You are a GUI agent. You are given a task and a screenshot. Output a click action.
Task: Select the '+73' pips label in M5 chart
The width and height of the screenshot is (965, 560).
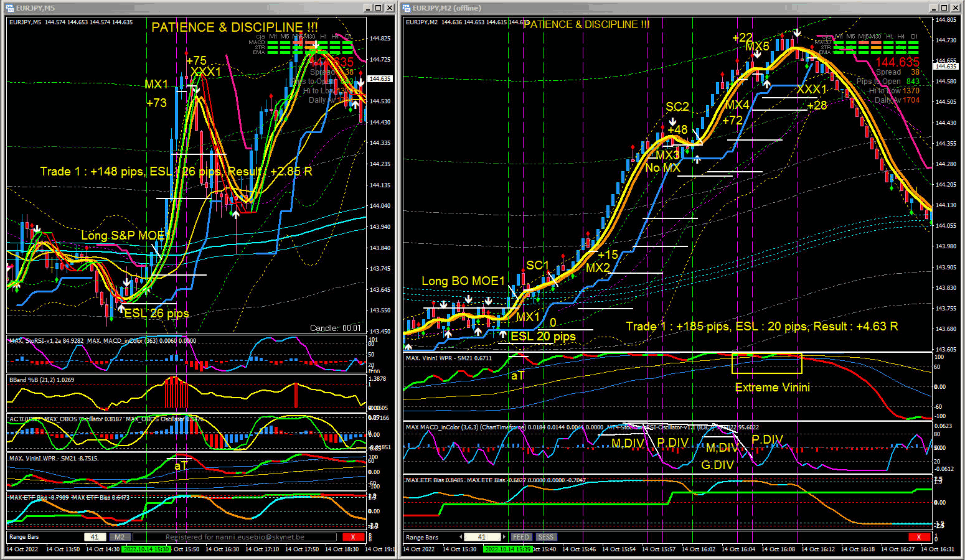tap(156, 103)
